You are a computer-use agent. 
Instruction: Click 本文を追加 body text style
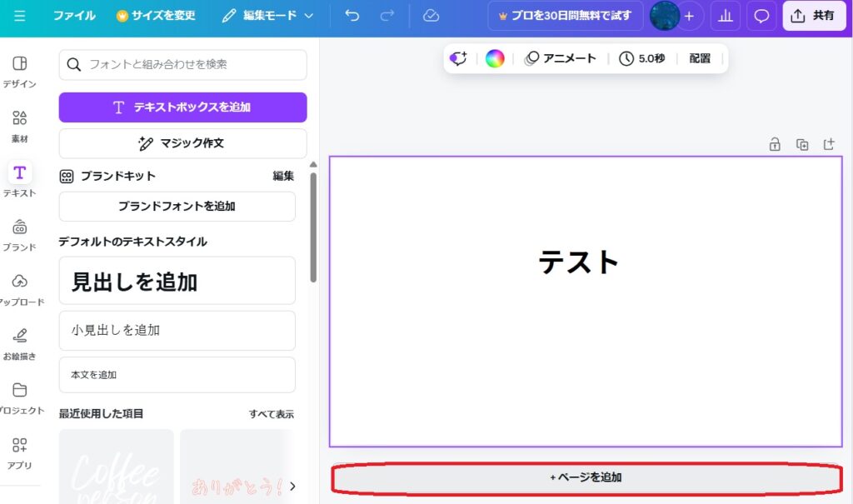coord(177,375)
